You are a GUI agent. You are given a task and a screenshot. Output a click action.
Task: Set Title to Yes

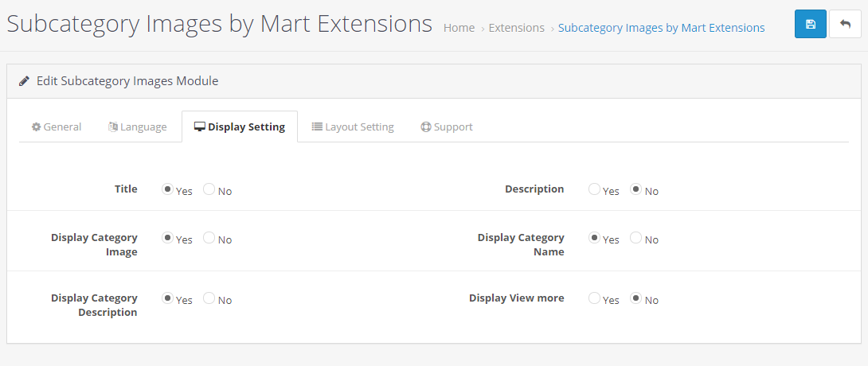[167, 189]
